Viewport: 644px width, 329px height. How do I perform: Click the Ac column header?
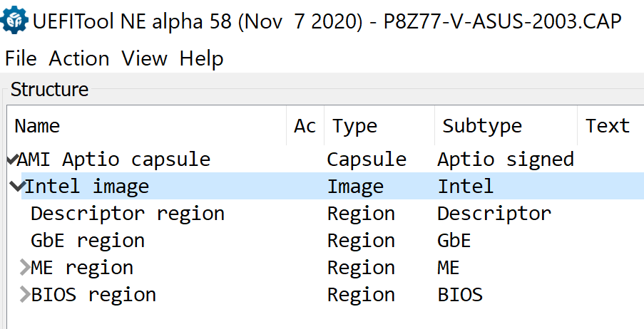coord(305,127)
